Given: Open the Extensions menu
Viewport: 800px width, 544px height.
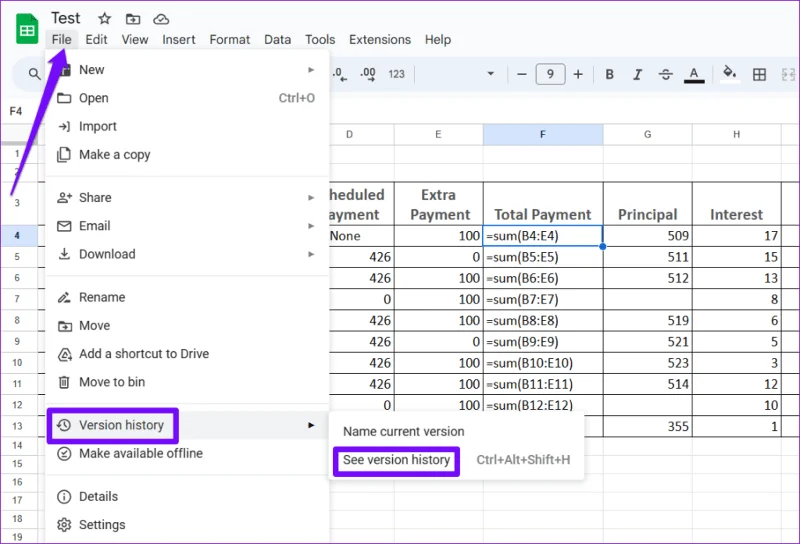Looking at the screenshot, I should click(380, 39).
